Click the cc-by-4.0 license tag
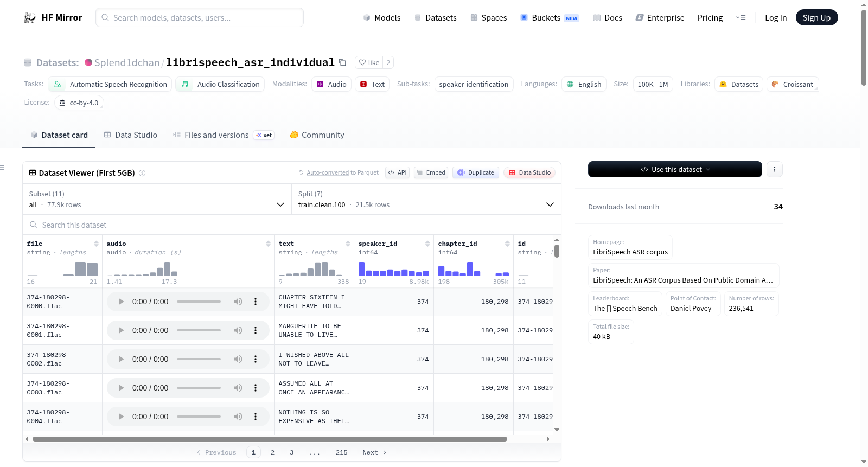This screenshot has height=467, width=868. [79, 103]
